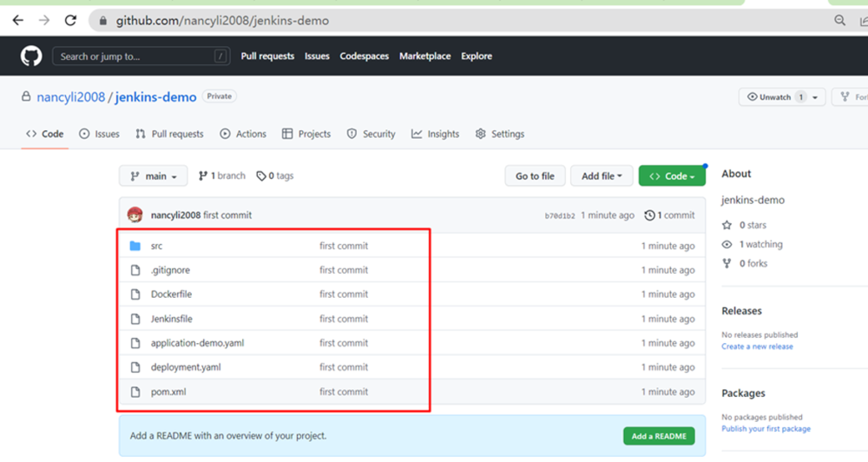View the 1 branch link
This screenshot has width=868, height=462.
click(222, 175)
